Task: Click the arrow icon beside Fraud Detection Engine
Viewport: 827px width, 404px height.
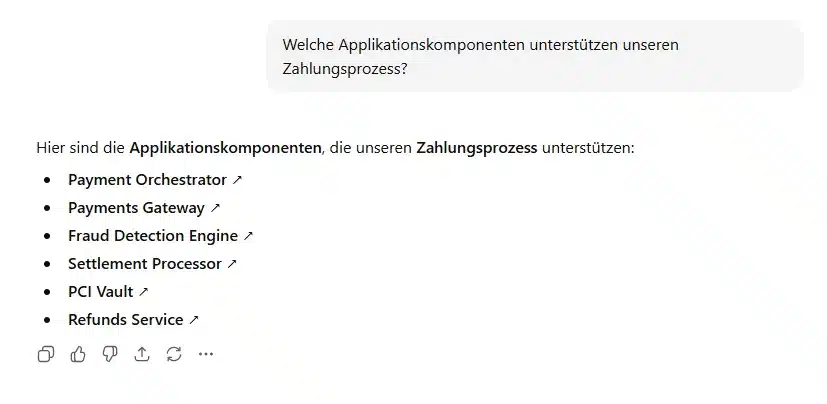Action: coord(249,236)
